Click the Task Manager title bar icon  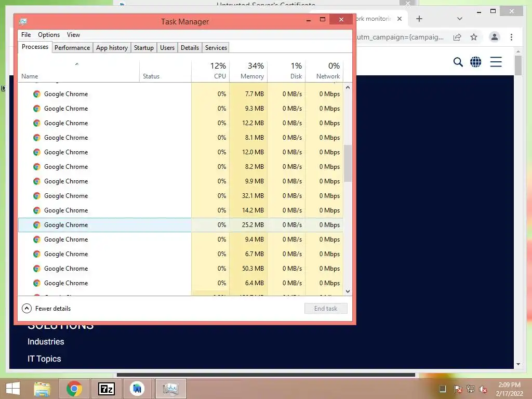pyautogui.click(x=23, y=21)
